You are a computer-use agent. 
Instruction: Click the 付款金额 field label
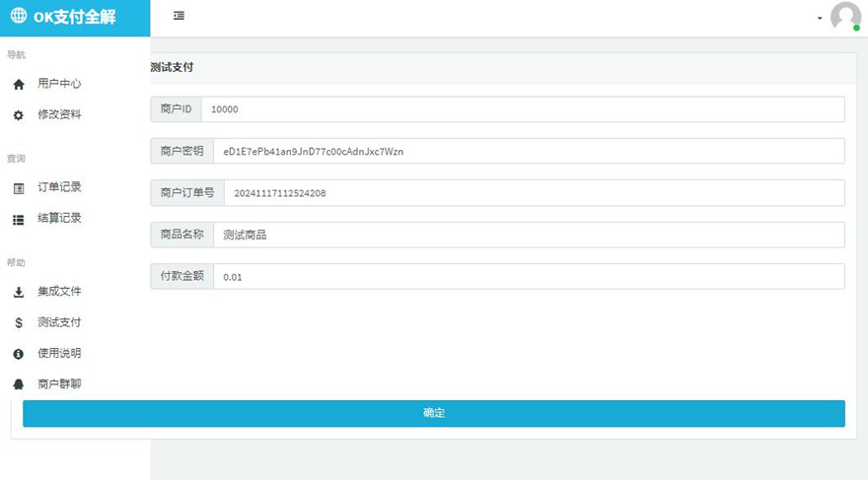(x=182, y=276)
